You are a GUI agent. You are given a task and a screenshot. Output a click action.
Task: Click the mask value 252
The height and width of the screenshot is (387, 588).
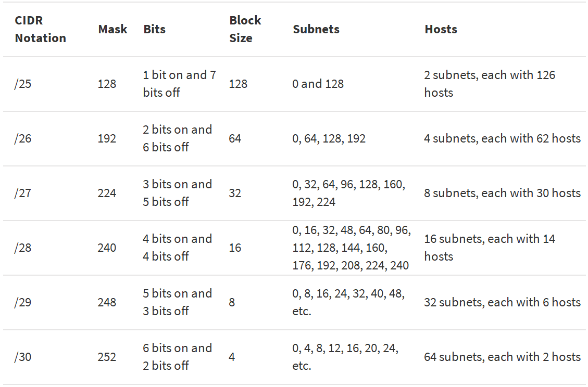tap(107, 357)
